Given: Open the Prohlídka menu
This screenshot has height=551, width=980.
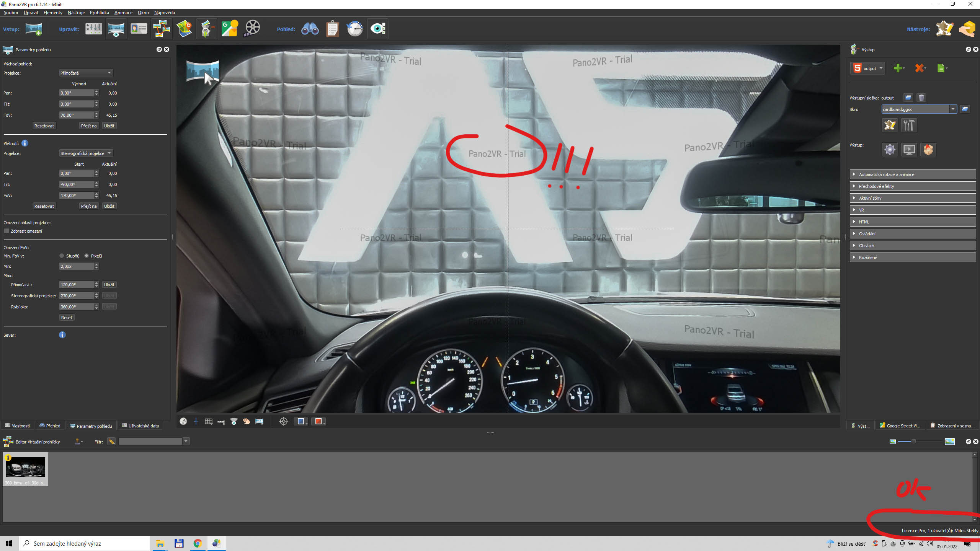Looking at the screenshot, I should 99,13.
